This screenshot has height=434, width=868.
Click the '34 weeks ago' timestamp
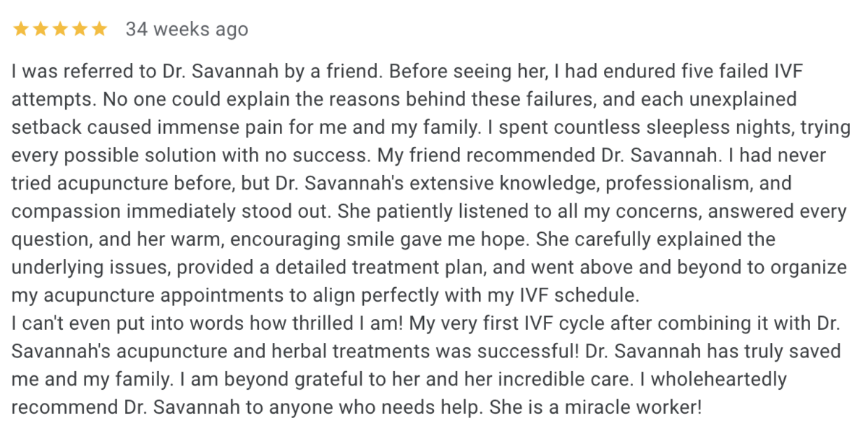pos(187,29)
